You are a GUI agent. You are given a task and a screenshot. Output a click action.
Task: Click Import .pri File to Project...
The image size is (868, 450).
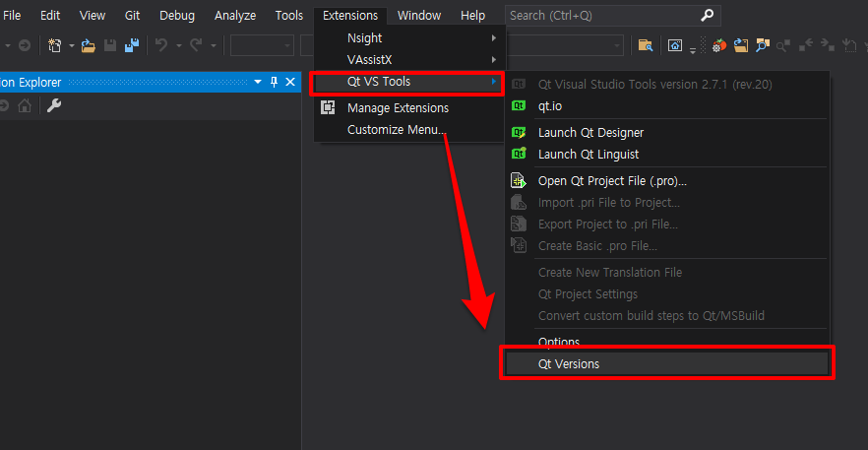coord(667,203)
